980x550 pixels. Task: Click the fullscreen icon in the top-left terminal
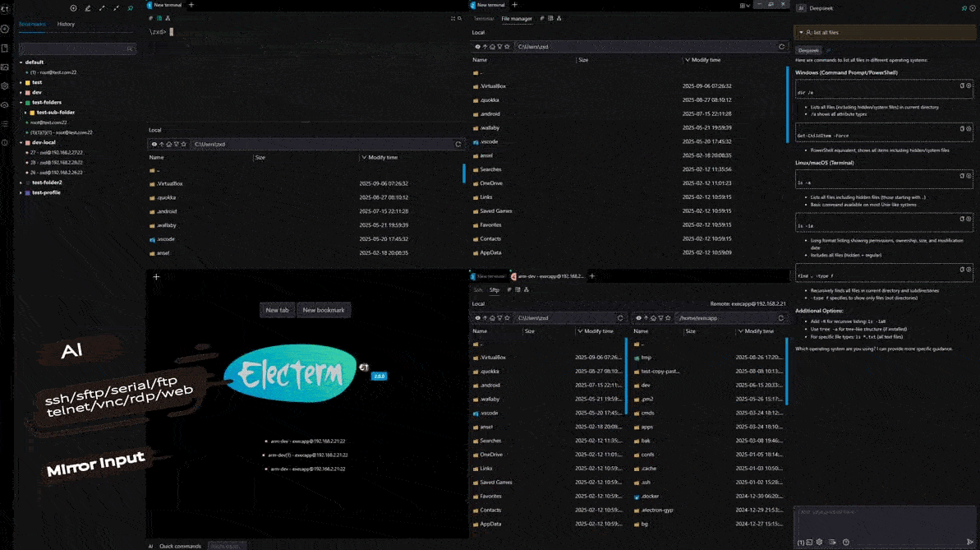[x=453, y=19]
